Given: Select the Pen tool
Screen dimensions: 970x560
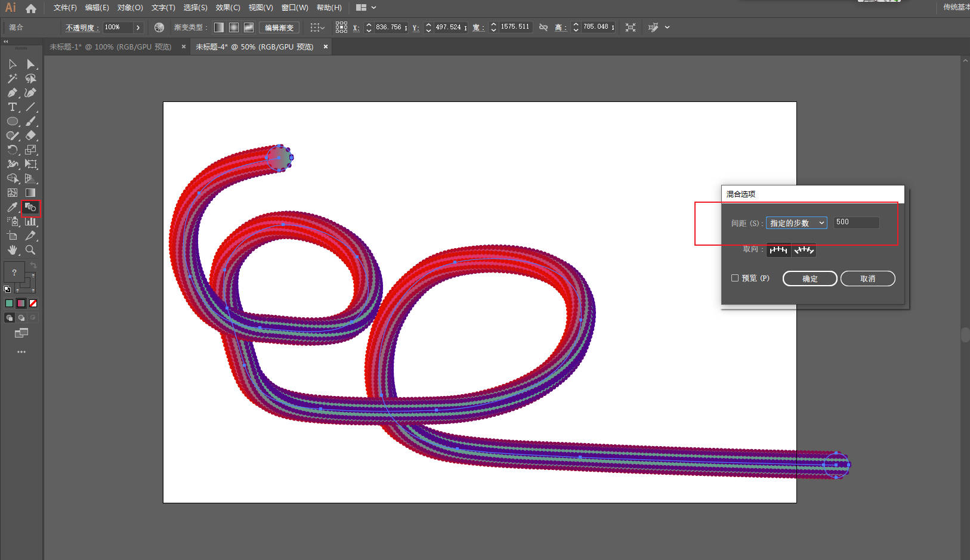Looking at the screenshot, I should click(x=12, y=93).
